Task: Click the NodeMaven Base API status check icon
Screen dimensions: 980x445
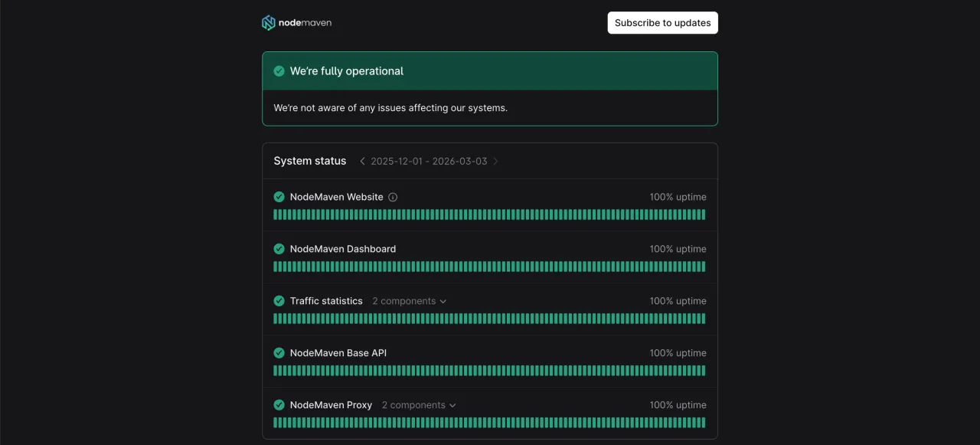Action: pyautogui.click(x=279, y=353)
